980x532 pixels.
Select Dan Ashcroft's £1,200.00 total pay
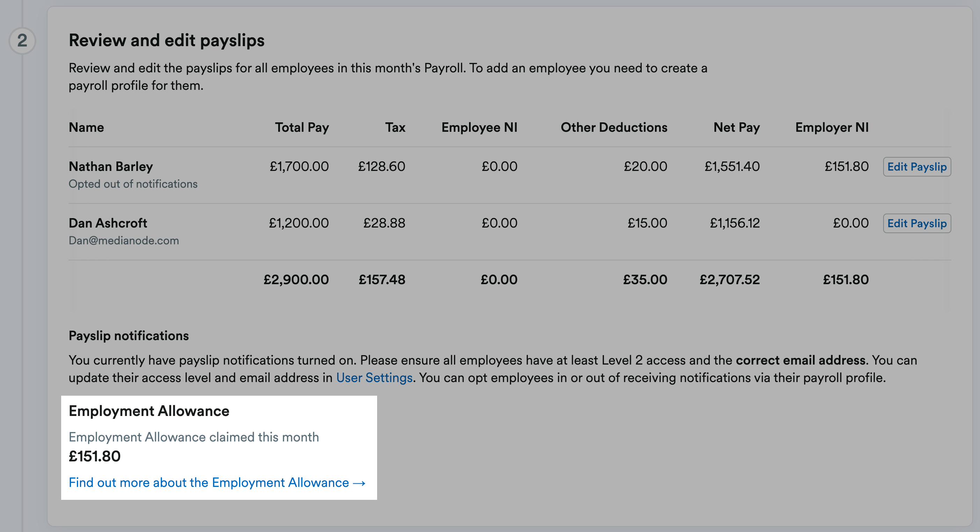coord(299,223)
